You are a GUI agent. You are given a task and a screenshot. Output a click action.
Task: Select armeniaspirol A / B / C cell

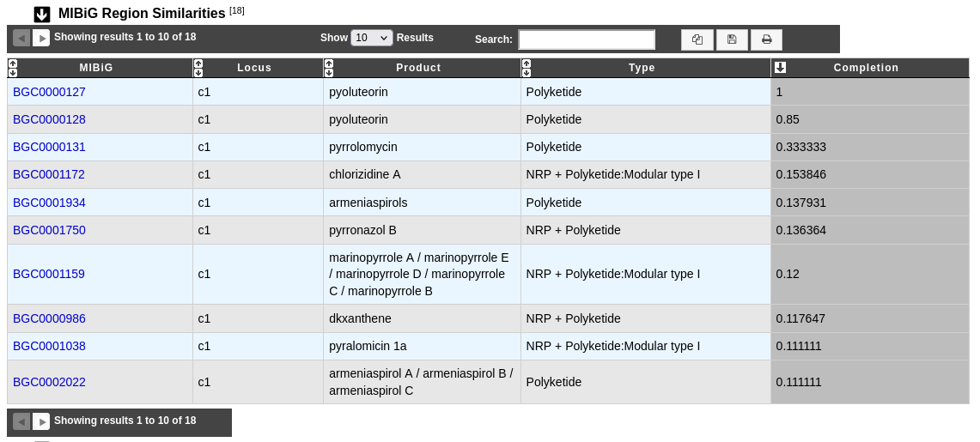coord(422,382)
